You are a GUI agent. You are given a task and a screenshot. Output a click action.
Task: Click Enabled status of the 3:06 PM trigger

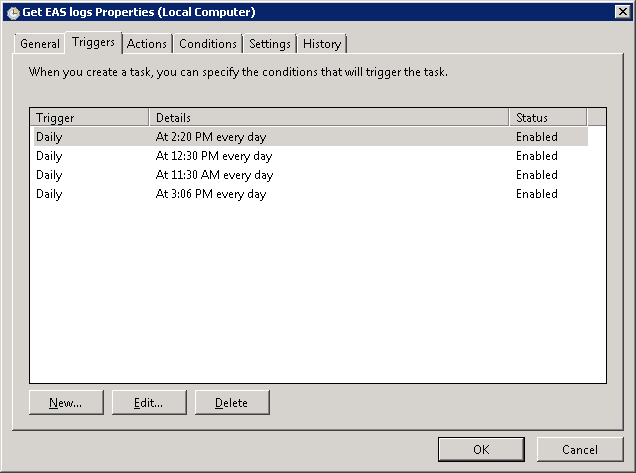(x=537, y=194)
